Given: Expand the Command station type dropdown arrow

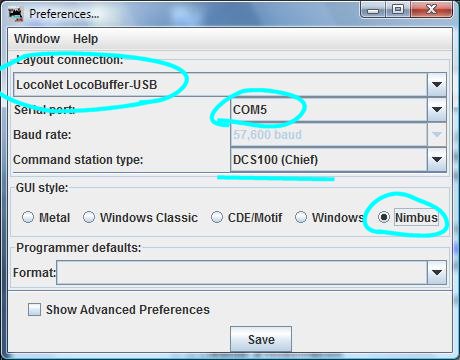Looking at the screenshot, I should pyautogui.click(x=437, y=160).
